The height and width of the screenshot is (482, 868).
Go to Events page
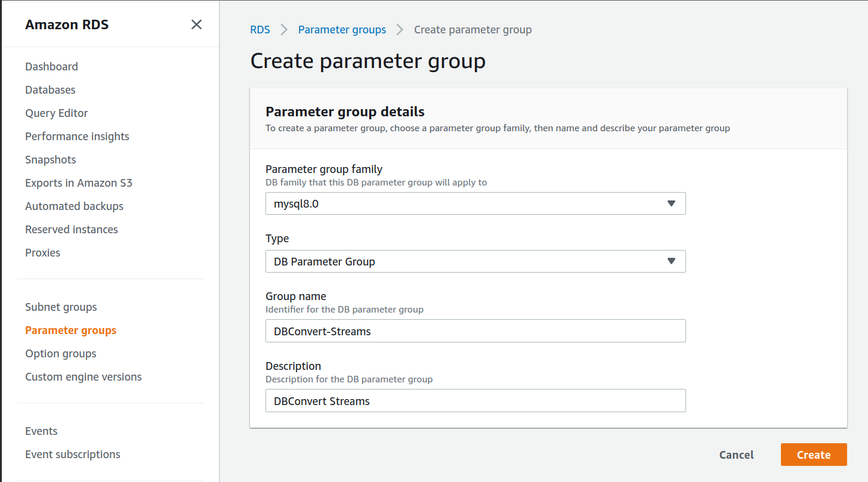click(41, 431)
